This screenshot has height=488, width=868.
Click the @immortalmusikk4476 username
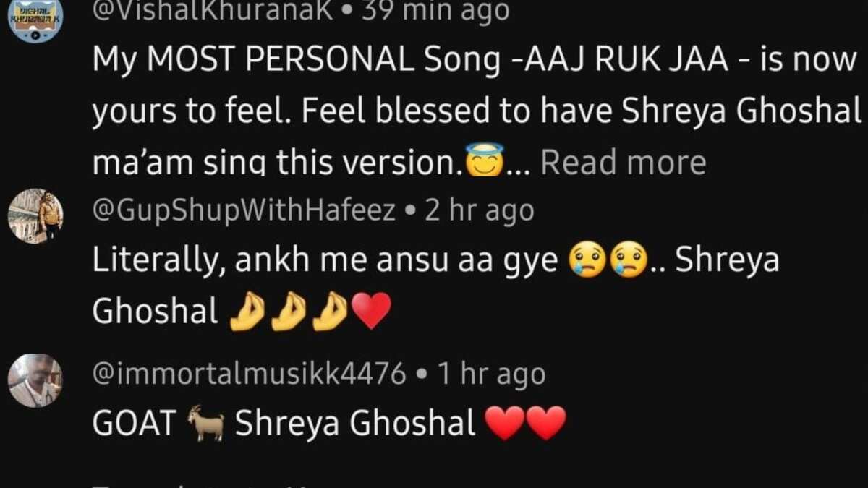coord(250,374)
